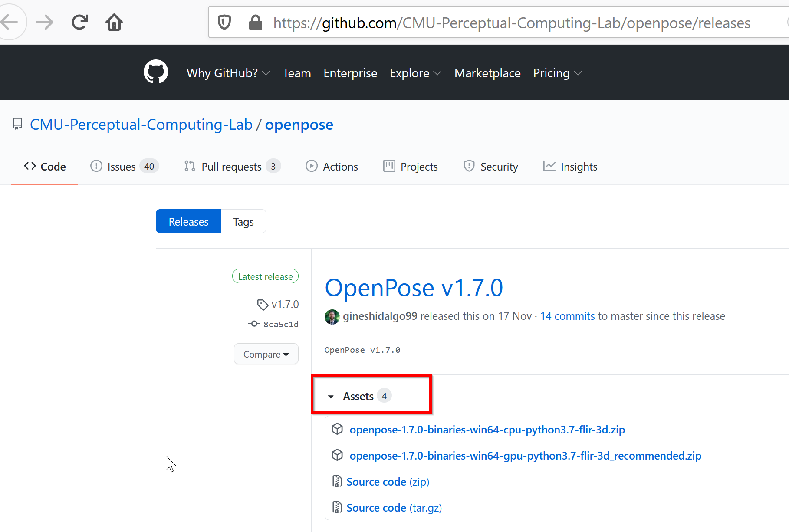Collapse the Assets section
The image size is (789, 532).
pyautogui.click(x=359, y=396)
